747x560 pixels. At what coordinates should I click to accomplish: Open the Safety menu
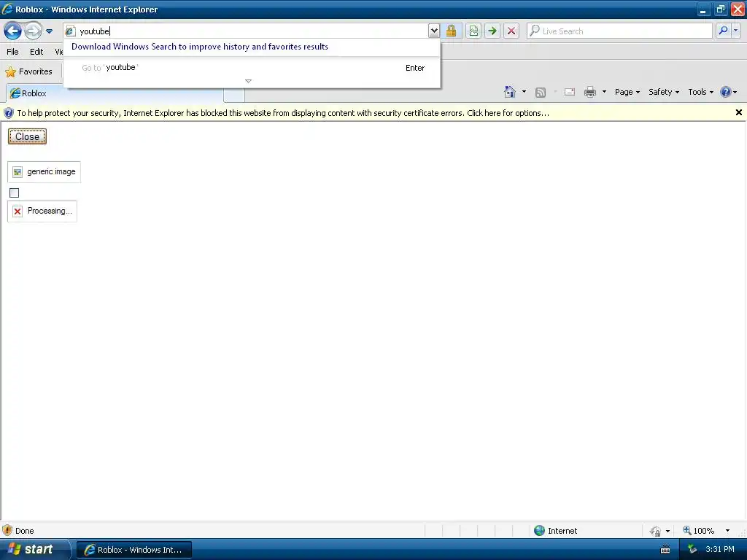click(664, 93)
